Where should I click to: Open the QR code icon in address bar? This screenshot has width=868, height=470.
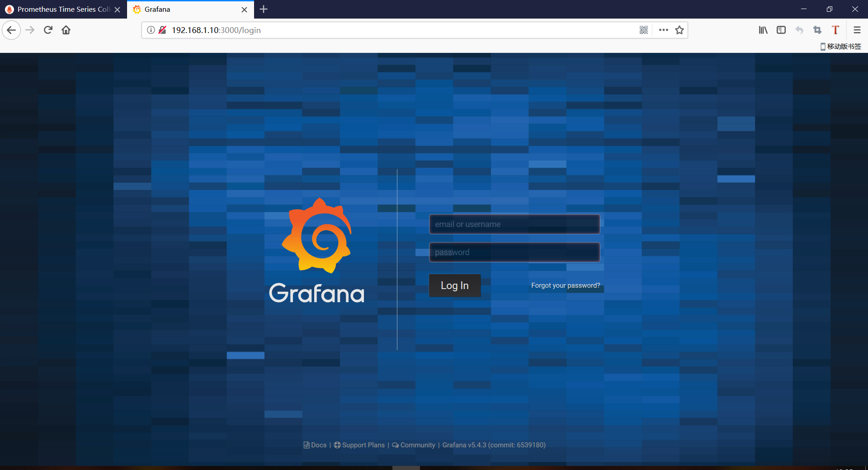pyautogui.click(x=644, y=30)
